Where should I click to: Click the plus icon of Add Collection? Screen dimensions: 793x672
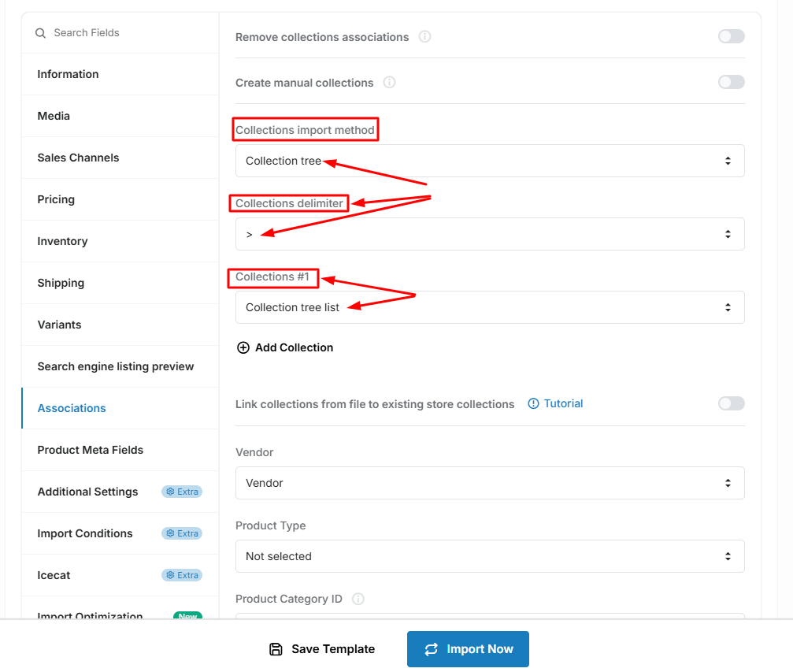[243, 347]
